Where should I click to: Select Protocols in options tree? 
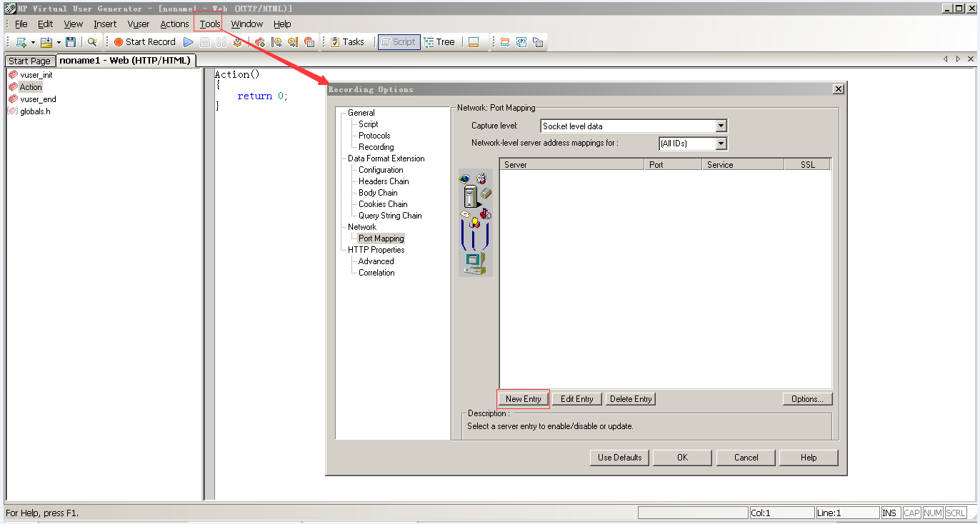coord(374,136)
